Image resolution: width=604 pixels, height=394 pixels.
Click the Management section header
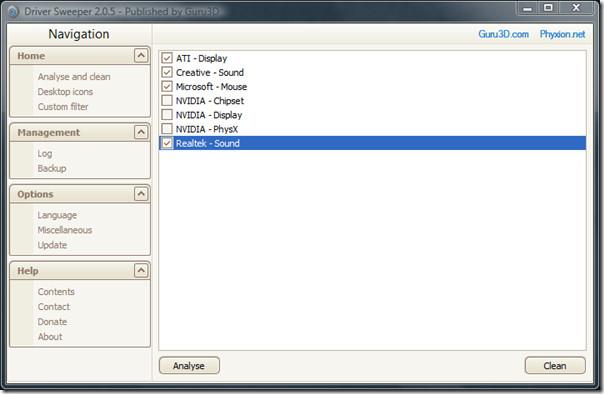[x=80, y=132]
